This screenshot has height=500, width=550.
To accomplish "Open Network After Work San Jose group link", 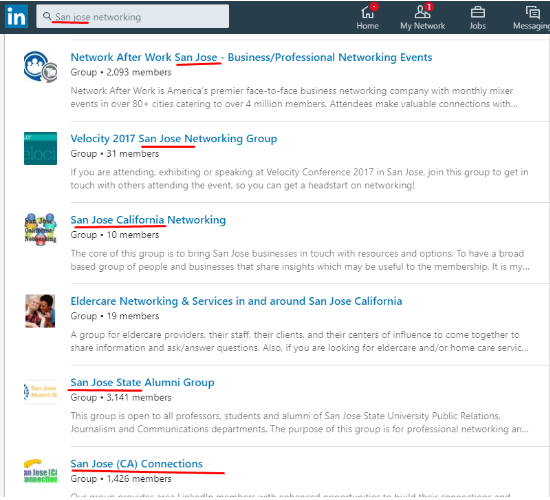I will pyautogui.click(x=251, y=57).
